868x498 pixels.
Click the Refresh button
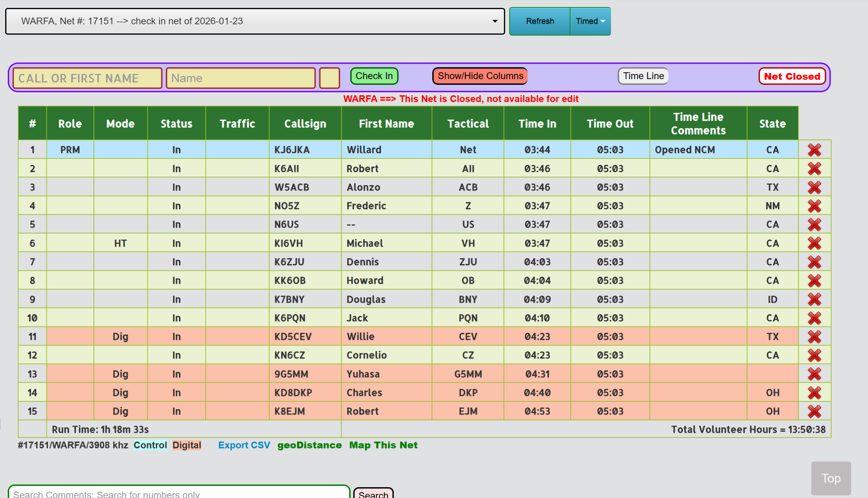click(539, 21)
